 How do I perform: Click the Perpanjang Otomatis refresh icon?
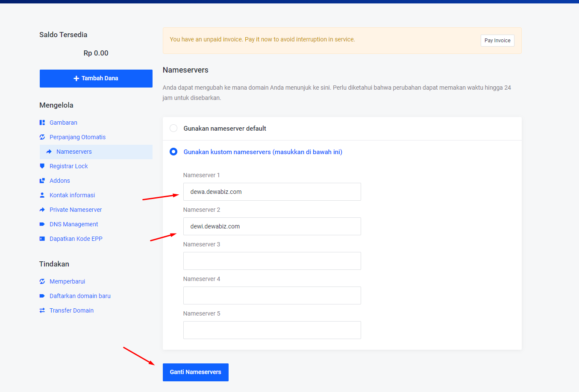42,137
